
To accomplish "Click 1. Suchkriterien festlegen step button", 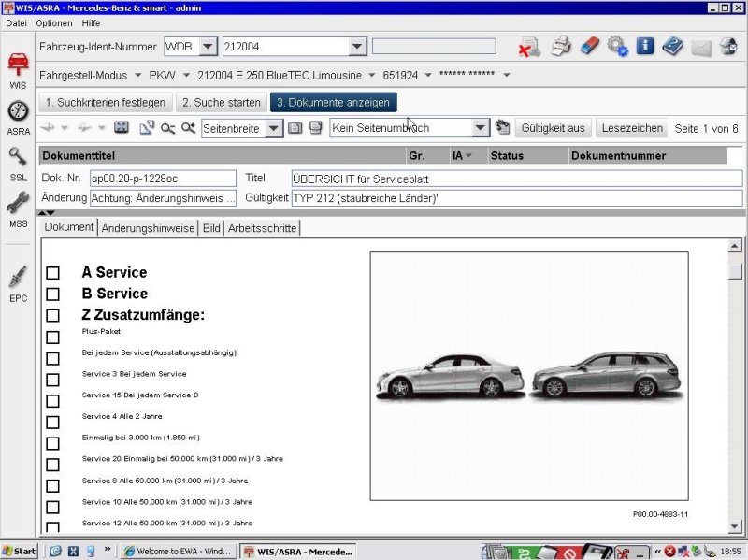I will click(x=106, y=103).
